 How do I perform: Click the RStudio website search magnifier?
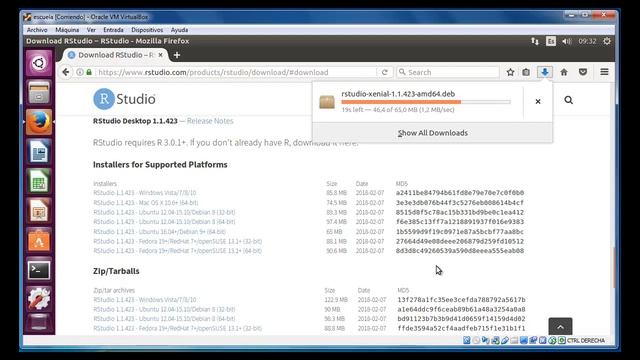pyautogui.click(x=569, y=100)
